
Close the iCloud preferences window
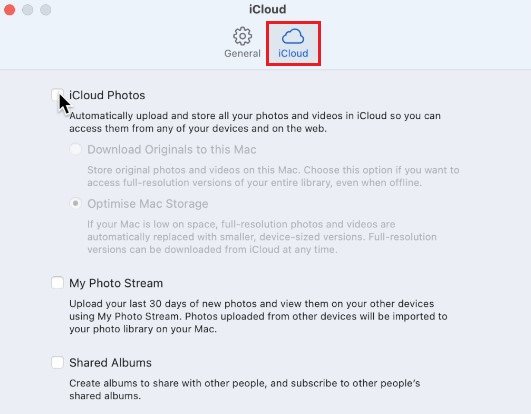coord(9,9)
